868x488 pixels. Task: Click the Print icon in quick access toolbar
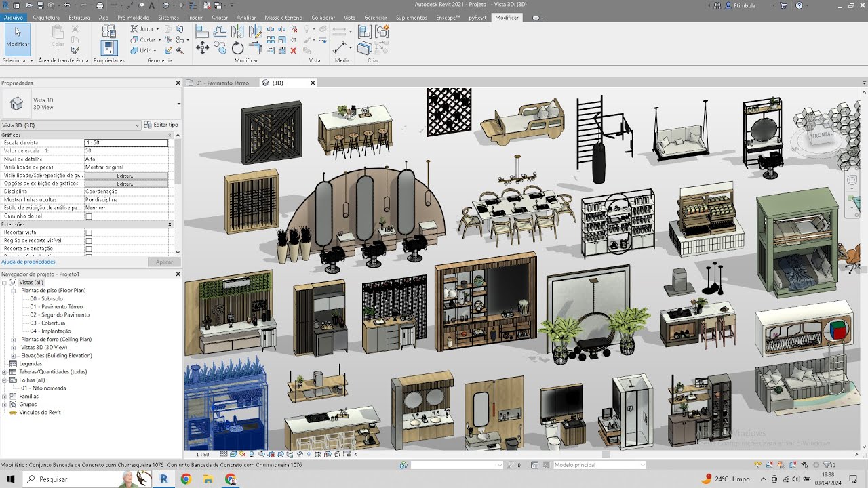[x=100, y=5]
